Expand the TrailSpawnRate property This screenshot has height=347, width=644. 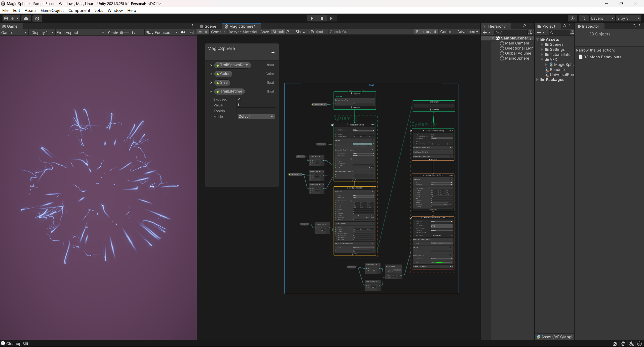[211, 65]
